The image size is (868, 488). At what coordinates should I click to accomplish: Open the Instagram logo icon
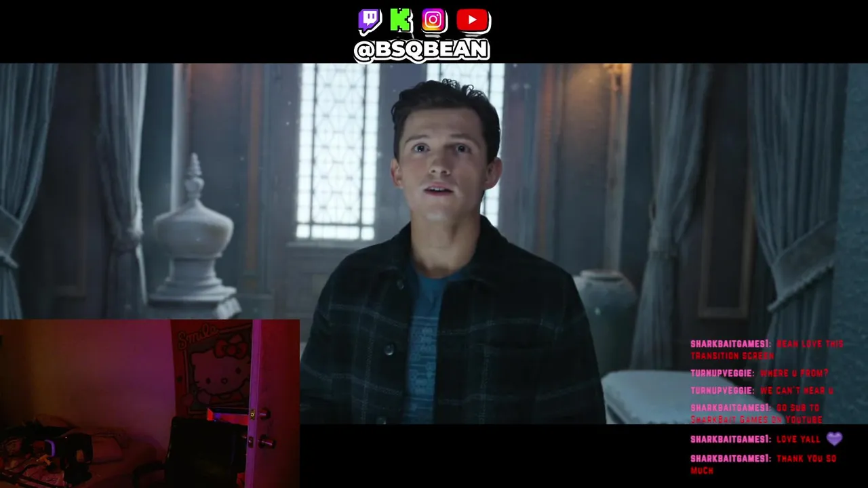coord(434,20)
